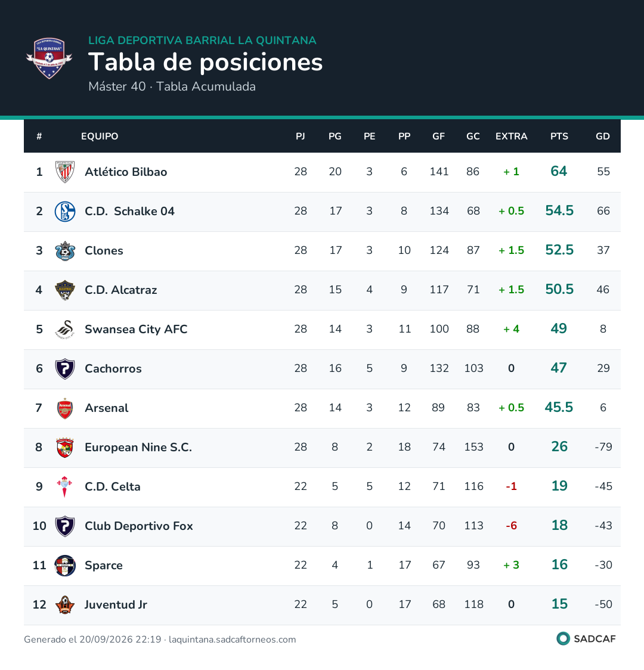The image size is (644, 670).
Task: Click the PTS column header
Action: click(559, 137)
